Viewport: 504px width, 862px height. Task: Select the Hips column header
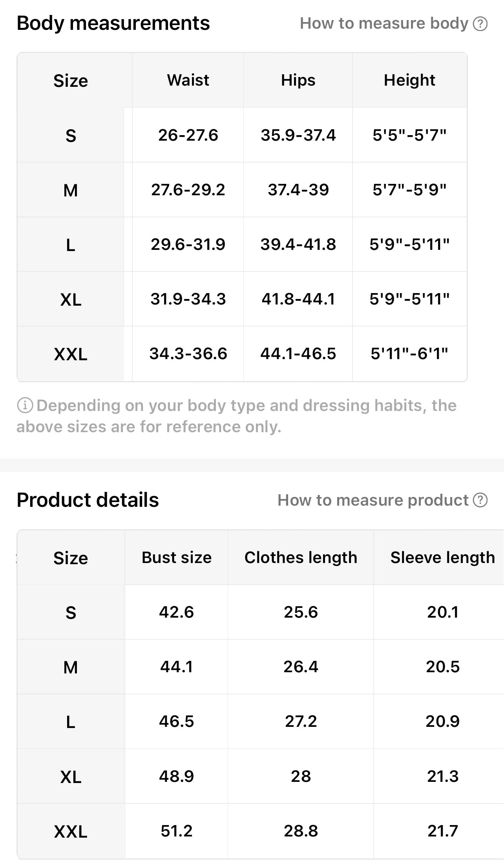pos(298,80)
